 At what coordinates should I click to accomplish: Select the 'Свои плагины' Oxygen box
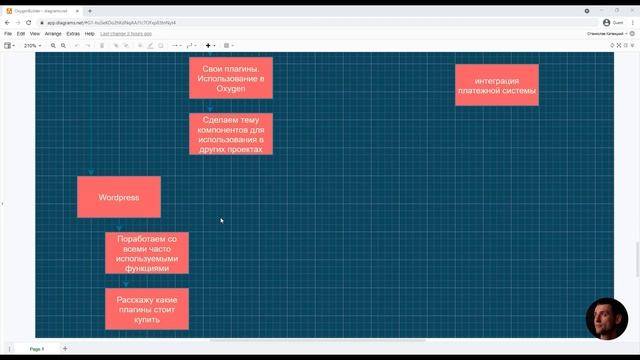[x=231, y=78]
